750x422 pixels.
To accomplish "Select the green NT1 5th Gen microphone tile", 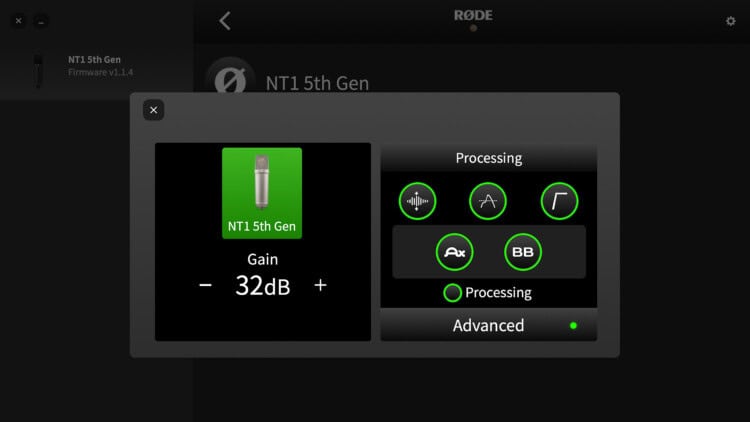I will tap(262, 193).
